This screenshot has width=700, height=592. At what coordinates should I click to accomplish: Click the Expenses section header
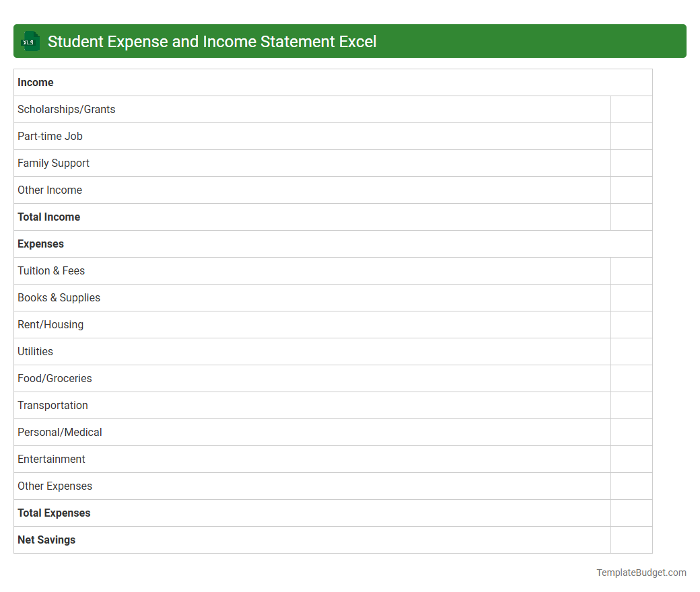pyautogui.click(x=40, y=244)
